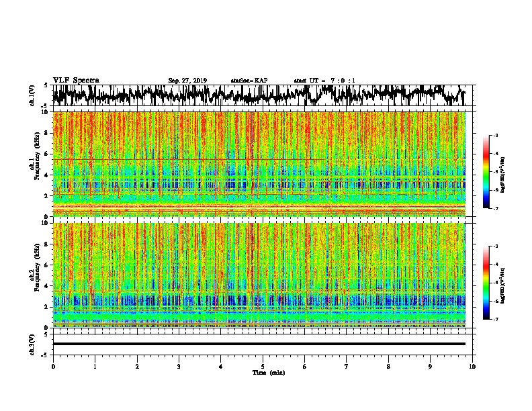532x411 pixels.
Task: Select the "start UT = 7 : 0 : 1" text
Action: click(324, 81)
